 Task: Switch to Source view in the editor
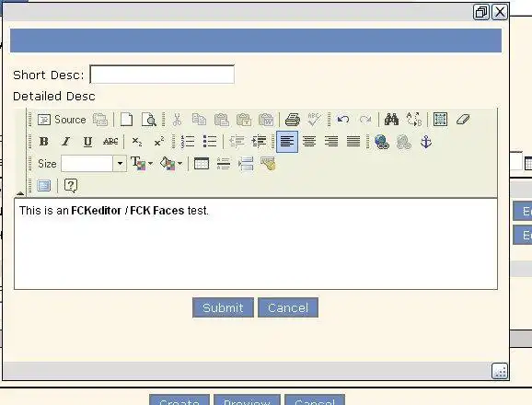62,120
